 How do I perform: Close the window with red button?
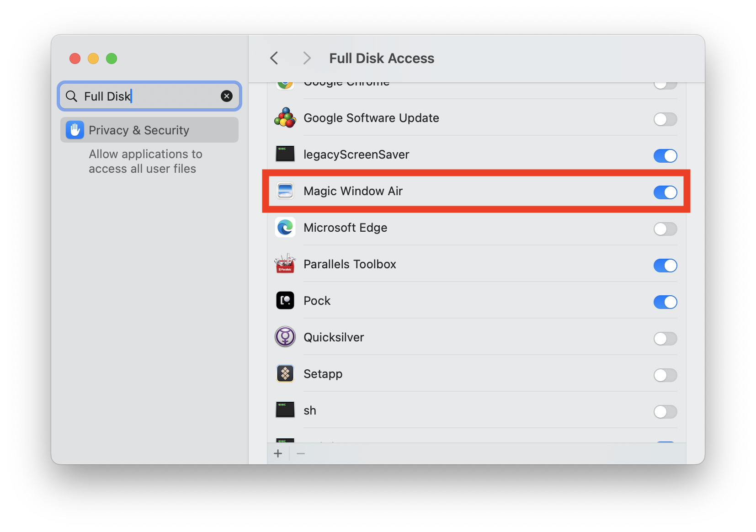[75, 59]
